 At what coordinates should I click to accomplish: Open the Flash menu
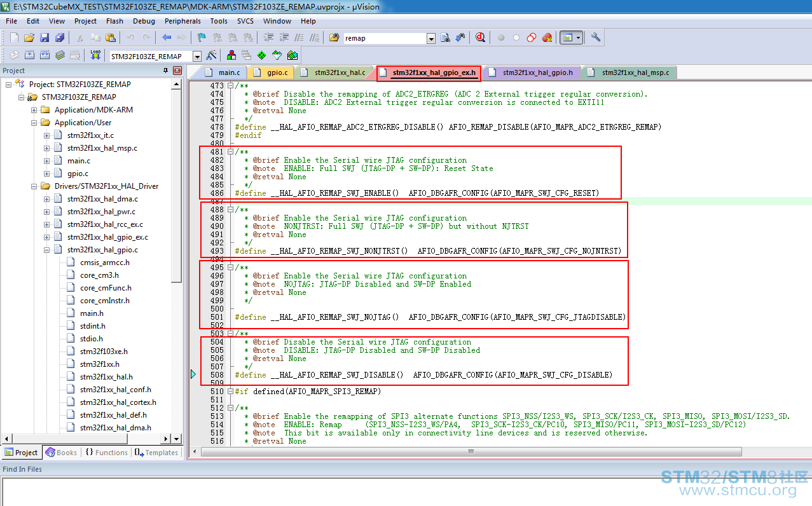pos(115,21)
